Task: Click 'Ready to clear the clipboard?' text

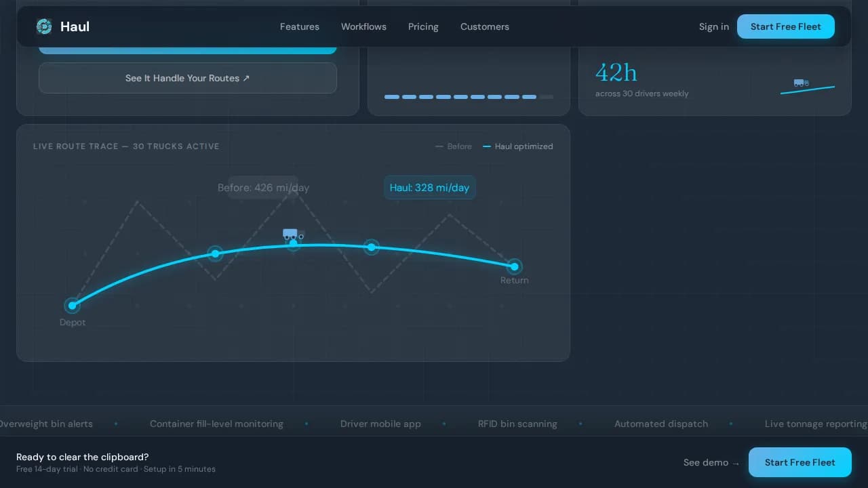Action: [x=82, y=457]
